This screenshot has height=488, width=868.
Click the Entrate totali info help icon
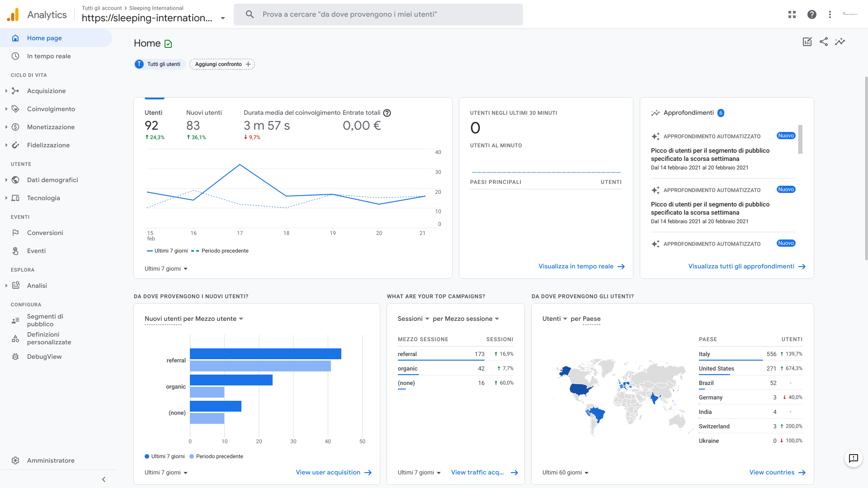[387, 113]
